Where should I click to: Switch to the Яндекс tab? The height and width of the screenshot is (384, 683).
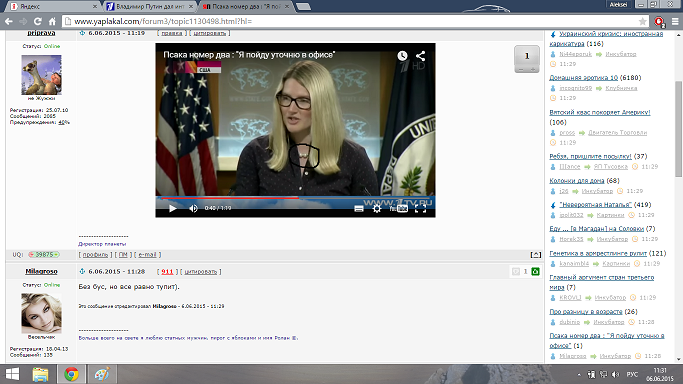click(53, 7)
